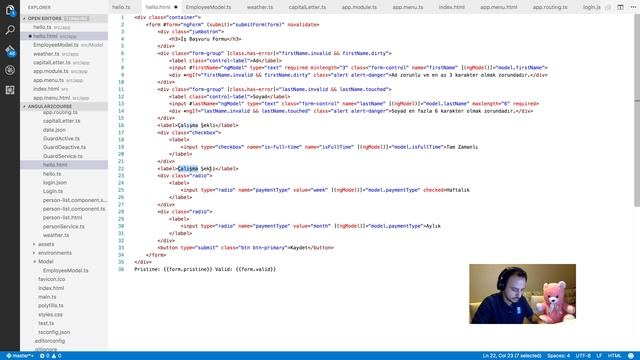Expand the assets folder
This screenshot has width=640, height=360.
[46, 244]
